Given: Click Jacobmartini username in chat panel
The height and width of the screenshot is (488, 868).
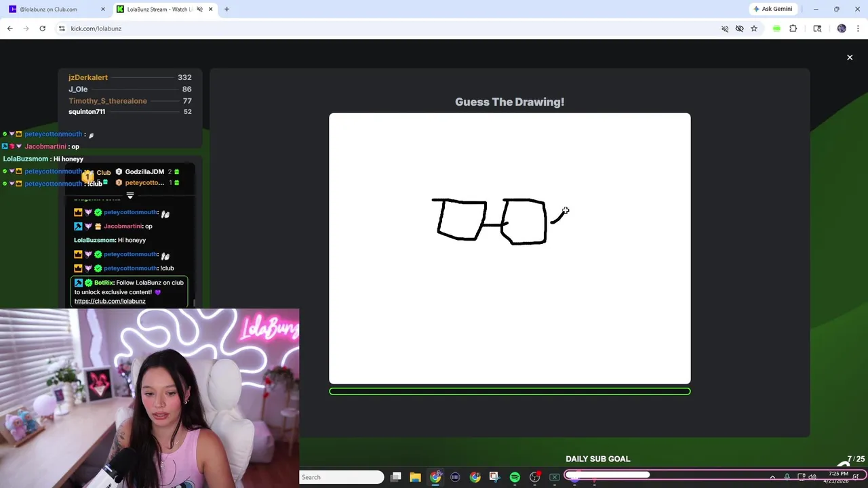Looking at the screenshot, I should coord(123,226).
